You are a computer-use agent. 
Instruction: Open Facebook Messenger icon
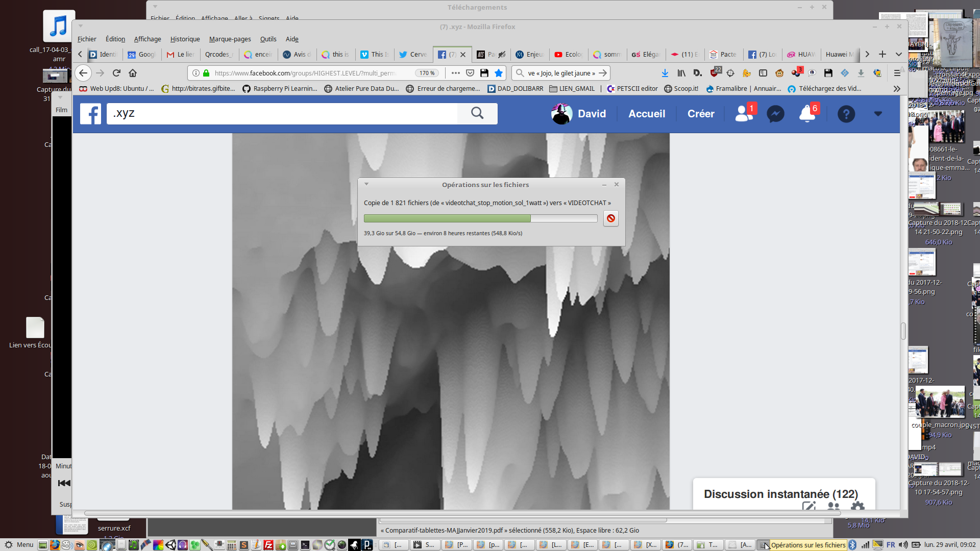coord(775,114)
